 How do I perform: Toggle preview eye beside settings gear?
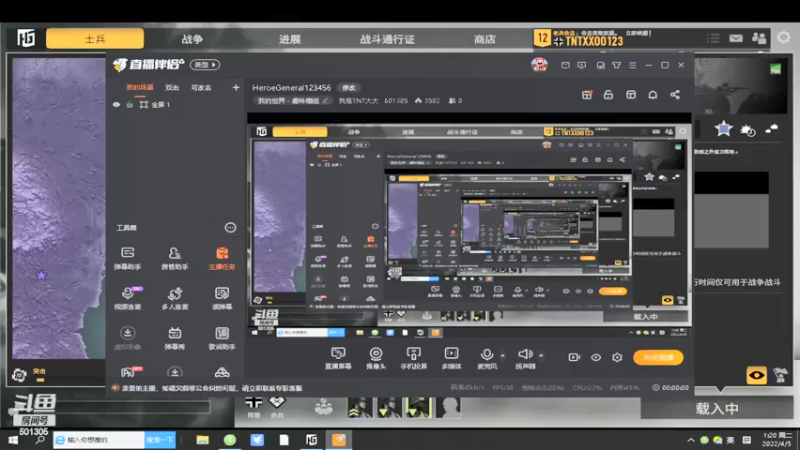[x=596, y=357]
